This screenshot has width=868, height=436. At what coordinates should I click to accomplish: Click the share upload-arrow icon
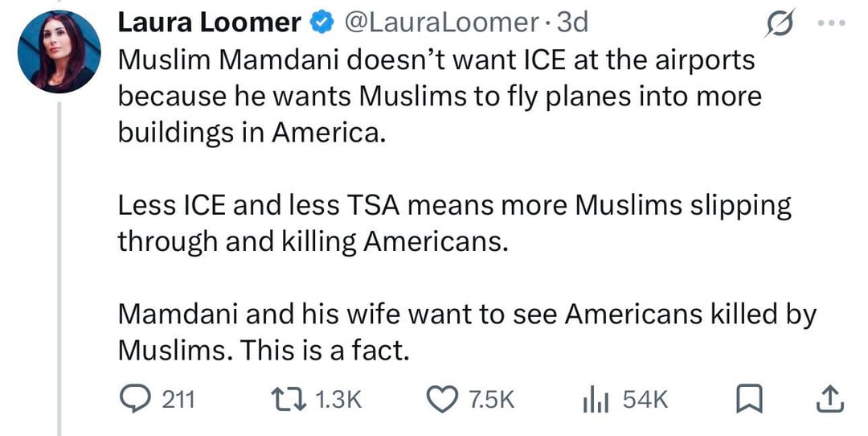click(831, 398)
